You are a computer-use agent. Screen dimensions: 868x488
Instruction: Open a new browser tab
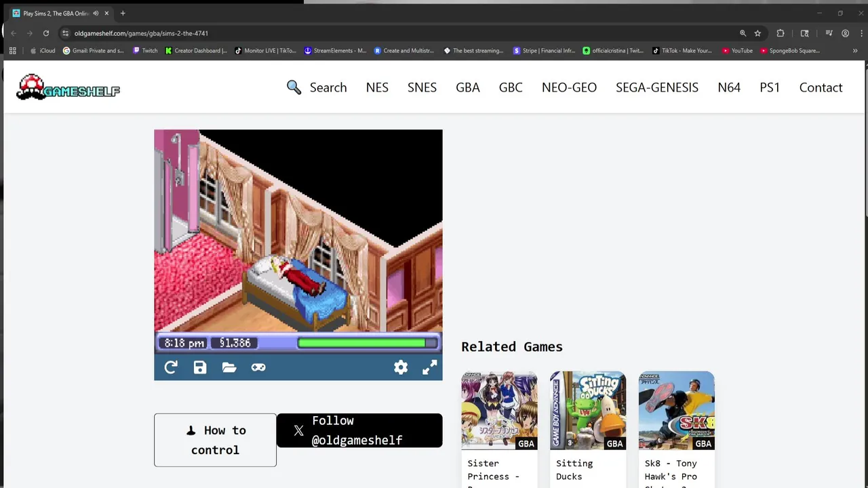(x=123, y=14)
